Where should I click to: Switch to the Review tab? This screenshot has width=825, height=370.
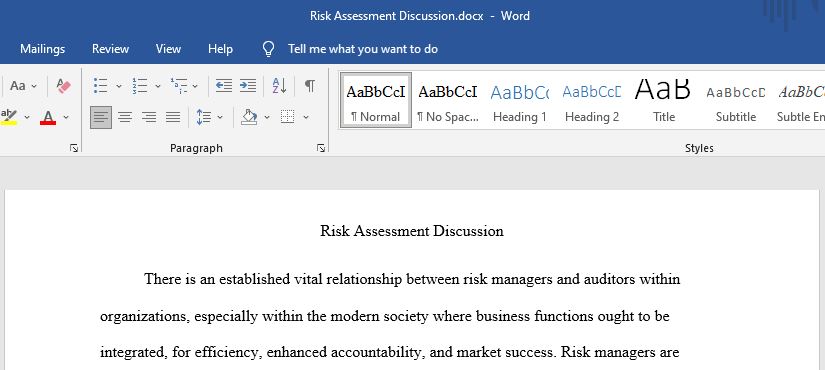tap(110, 49)
